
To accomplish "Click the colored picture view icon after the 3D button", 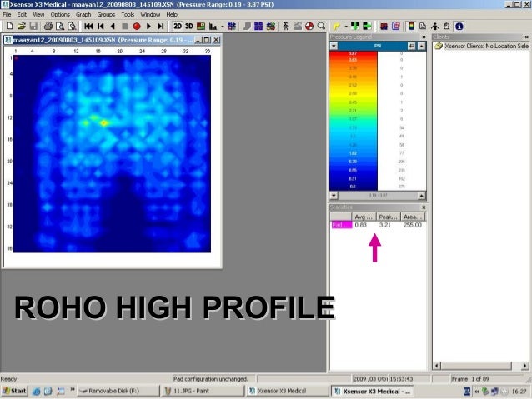I will [x=201, y=26].
